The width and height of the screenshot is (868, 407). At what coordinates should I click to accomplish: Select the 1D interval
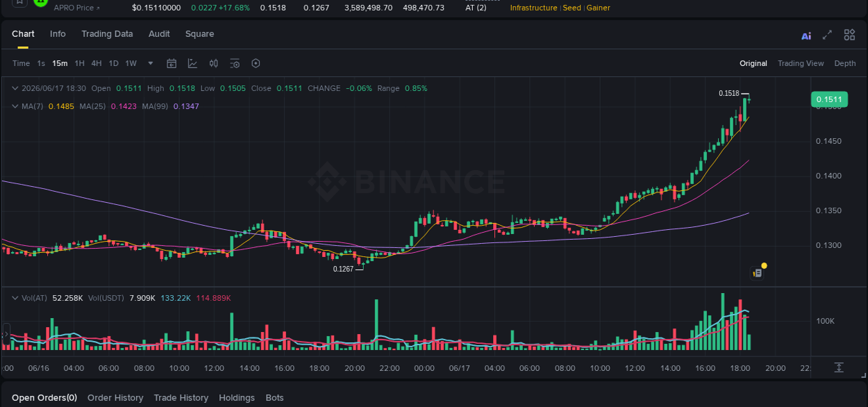pos(113,63)
